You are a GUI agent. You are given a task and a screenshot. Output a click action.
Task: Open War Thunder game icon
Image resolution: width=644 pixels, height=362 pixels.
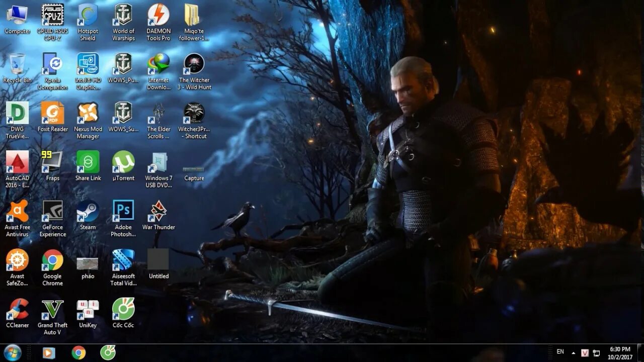click(x=158, y=215)
